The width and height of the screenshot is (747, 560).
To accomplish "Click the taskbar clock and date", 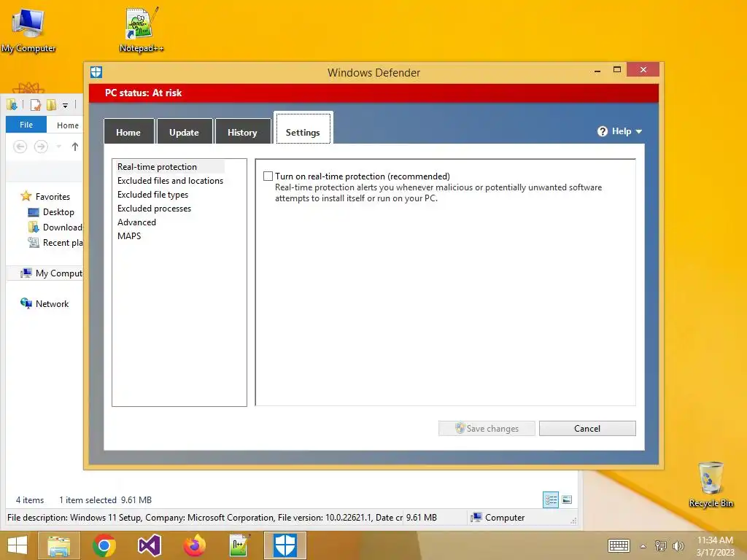I will (715, 546).
